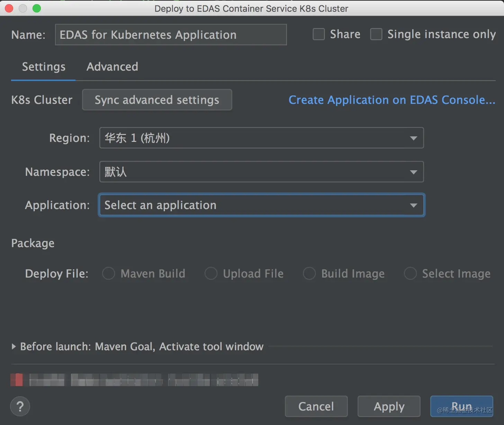This screenshot has height=425, width=504.
Task: Click Sync advanced settings button
Action: [157, 100]
